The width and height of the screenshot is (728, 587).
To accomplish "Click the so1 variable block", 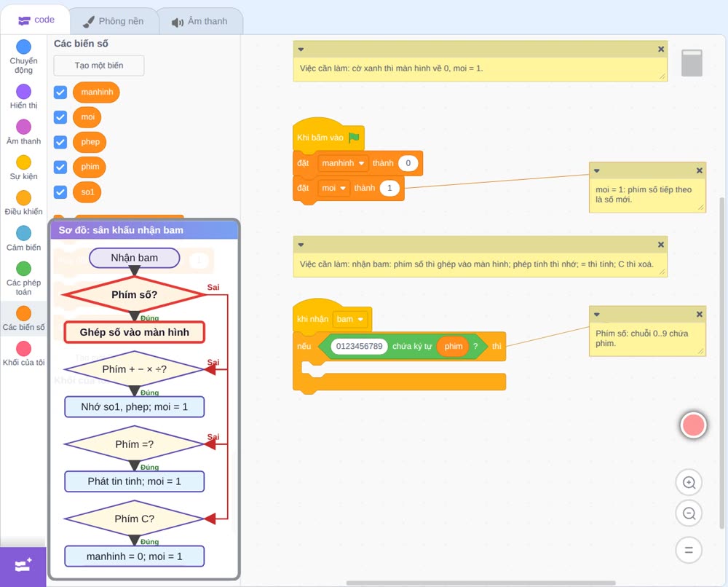I will [x=87, y=192].
